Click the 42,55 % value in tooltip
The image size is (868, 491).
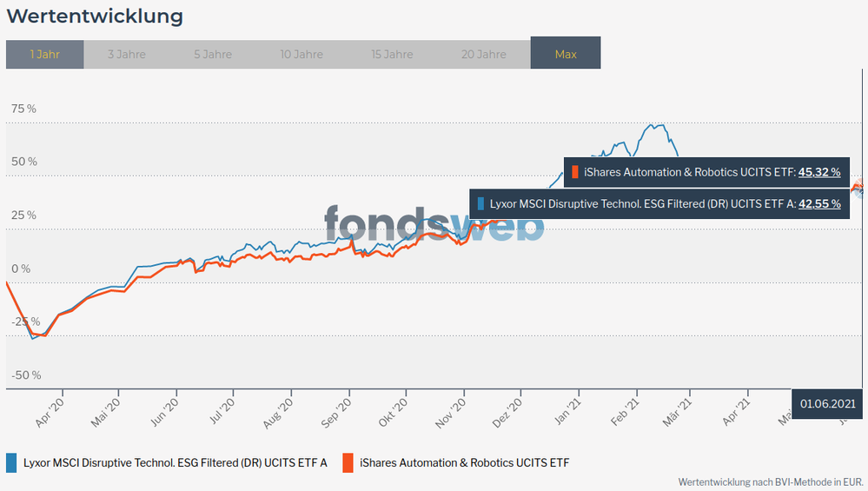pyautogui.click(x=819, y=204)
